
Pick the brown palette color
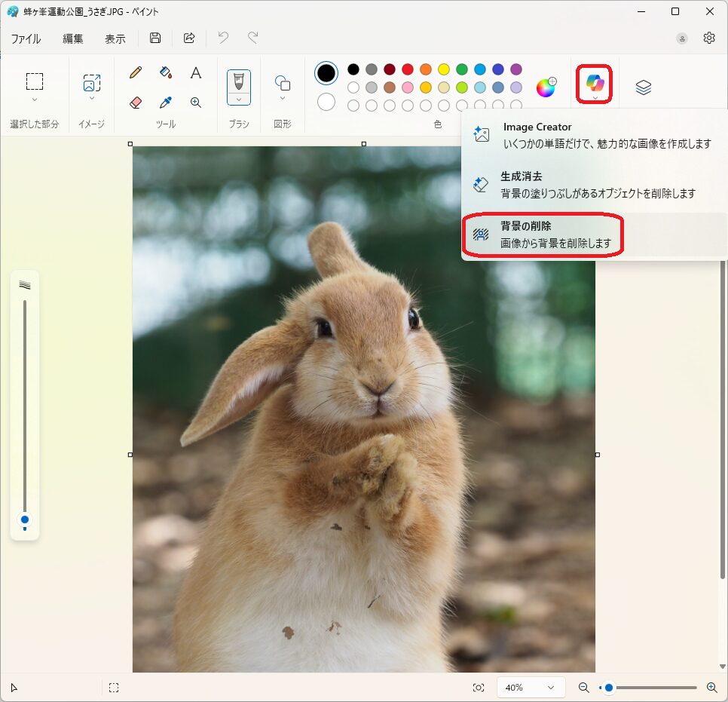point(390,87)
